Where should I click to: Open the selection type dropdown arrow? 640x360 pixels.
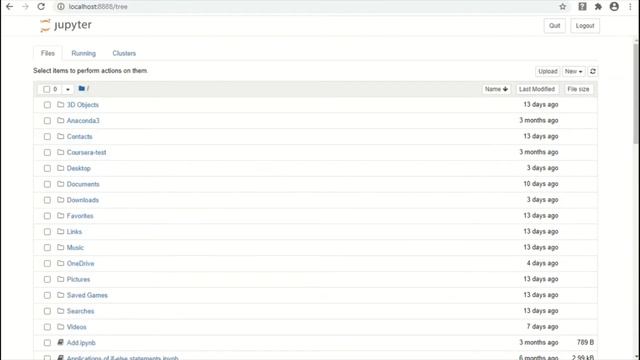click(68, 89)
